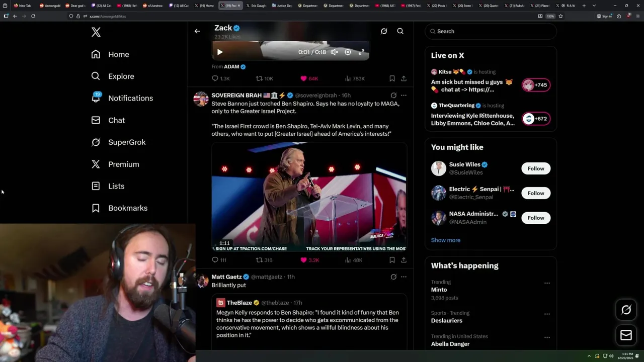Open SOVEREIGN BRAH profile avatar
Image resolution: width=644 pixels, height=362 pixels.
pyautogui.click(x=201, y=99)
